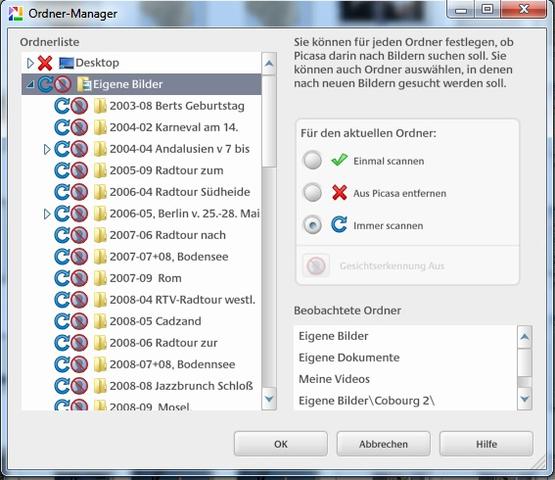Image resolution: width=555 pixels, height=480 pixels.
Task: Click the folder icon of 2007-07+08, Bodensee
Action: (x=100, y=257)
